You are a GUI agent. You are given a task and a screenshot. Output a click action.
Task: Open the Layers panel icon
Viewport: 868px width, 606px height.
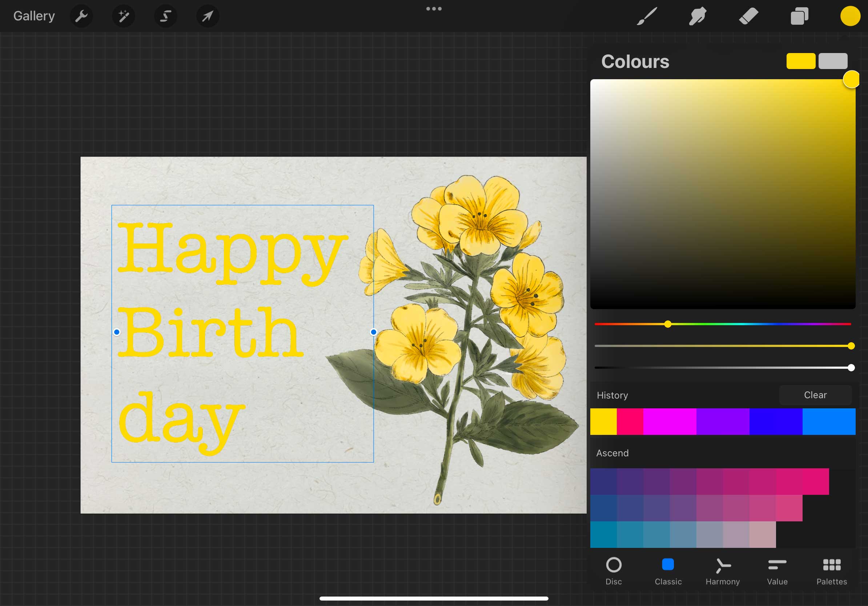tap(799, 16)
